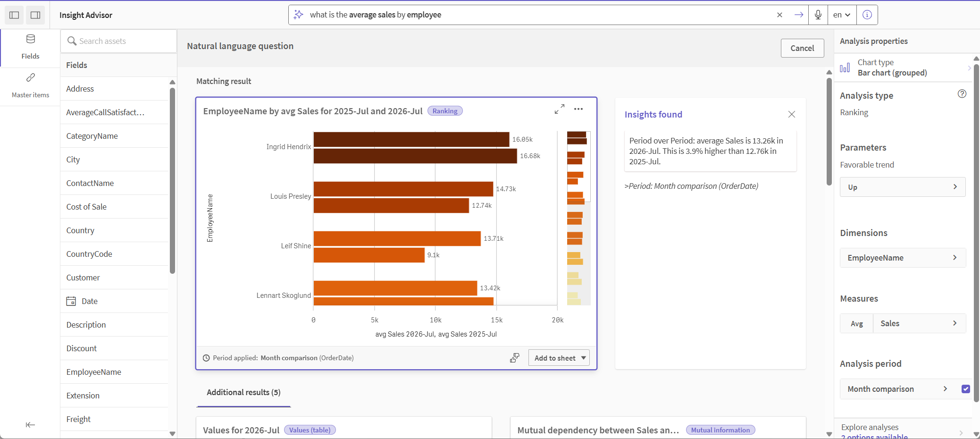Click Ingrid Hendrix 16.05k bar
Screen dimensions: 980x439
pyautogui.click(x=411, y=140)
